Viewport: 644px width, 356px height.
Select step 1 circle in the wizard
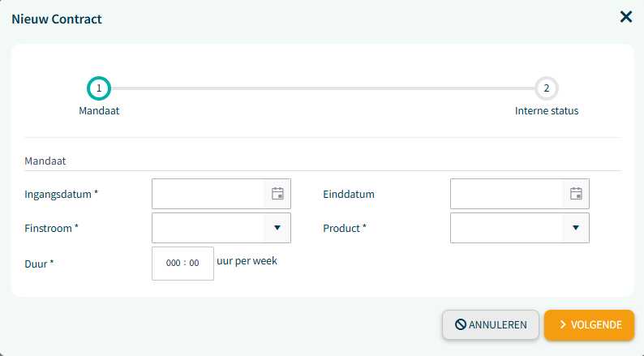pyautogui.click(x=99, y=88)
